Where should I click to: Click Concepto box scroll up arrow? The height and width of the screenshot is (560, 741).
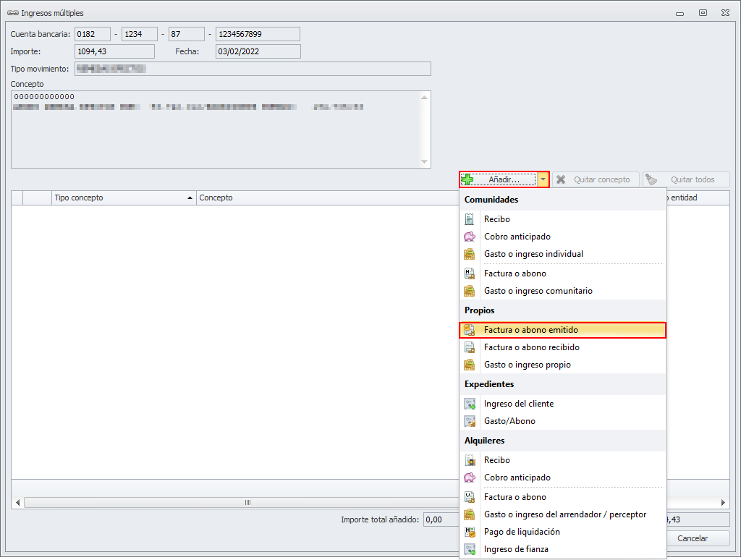click(x=424, y=97)
